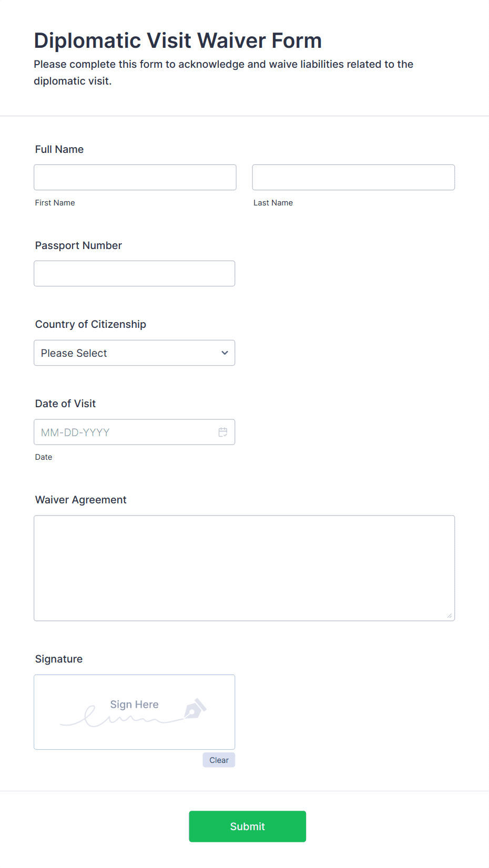Screen dimensions: 489x868
Task: Click the pen nib signature icon
Action: 195,708
